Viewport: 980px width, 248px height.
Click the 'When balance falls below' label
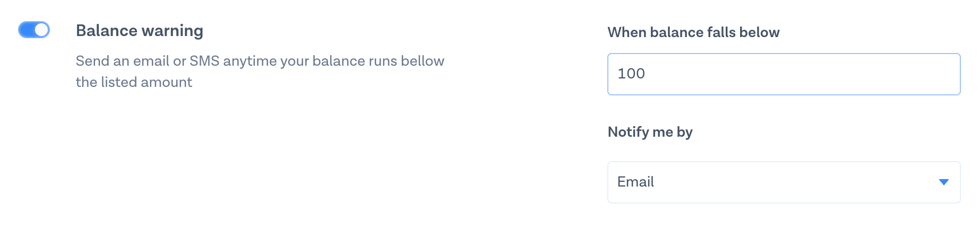(x=693, y=32)
